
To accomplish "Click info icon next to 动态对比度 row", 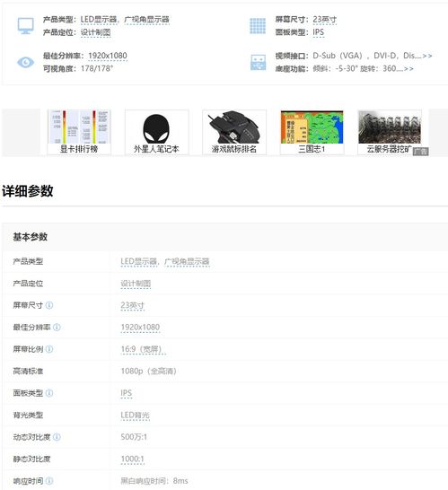I will pyautogui.click(x=57, y=437).
